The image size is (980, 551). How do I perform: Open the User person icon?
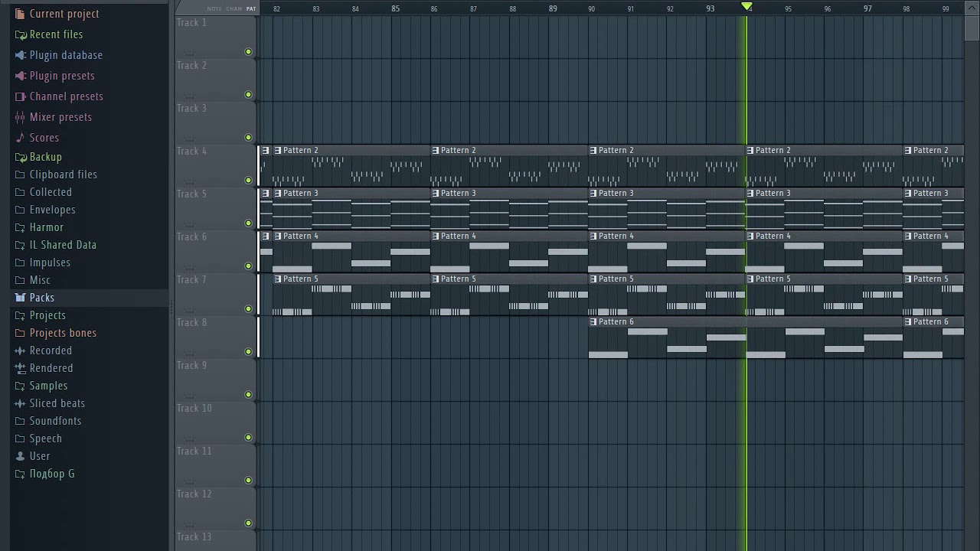pos(20,456)
